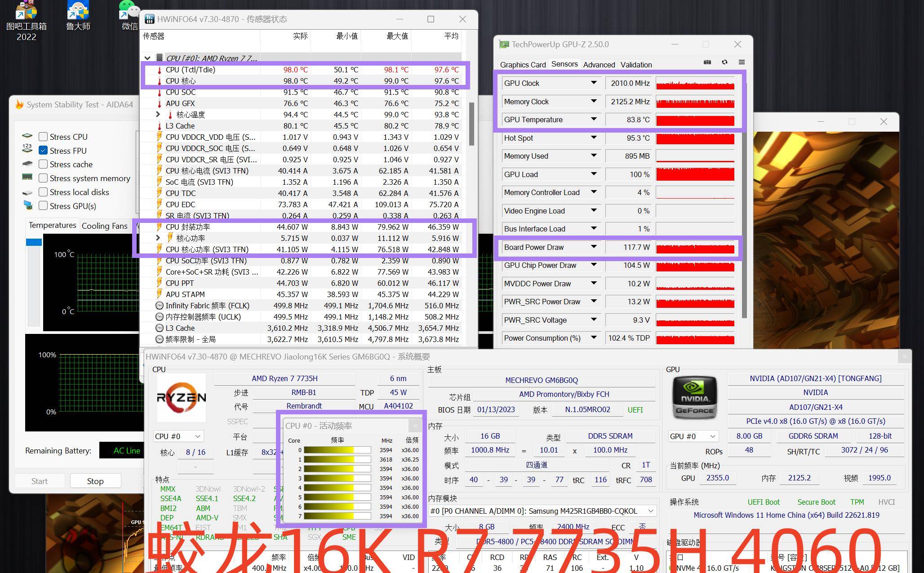The height and width of the screenshot is (573, 924).
Task: Open the 鲁大师 desktop shortcut
Action: tap(78, 16)
